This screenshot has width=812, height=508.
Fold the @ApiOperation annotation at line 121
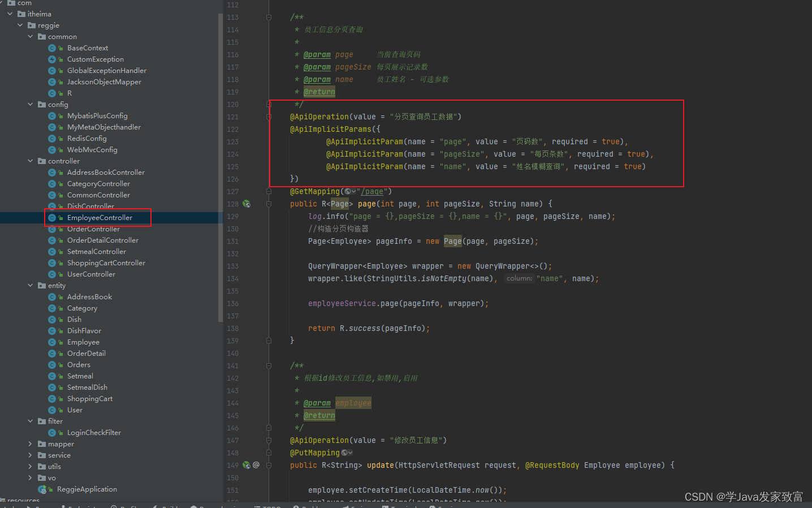coord(269,117)
